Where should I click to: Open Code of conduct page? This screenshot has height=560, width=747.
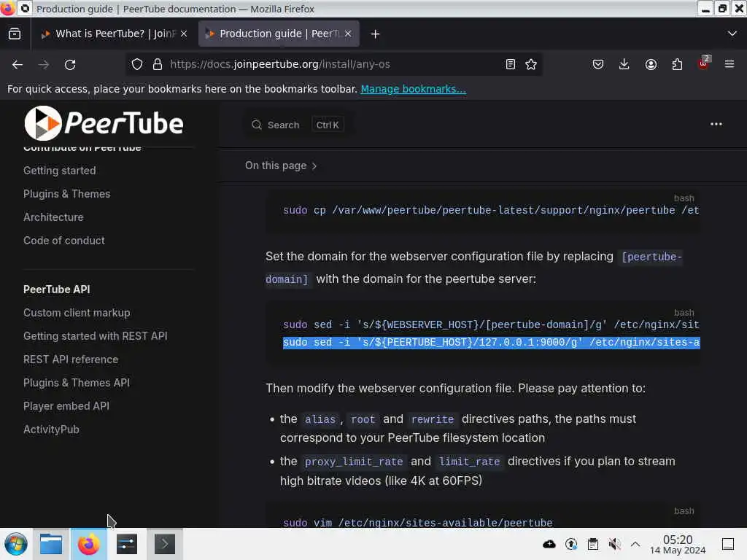click(x=64, y=241)
